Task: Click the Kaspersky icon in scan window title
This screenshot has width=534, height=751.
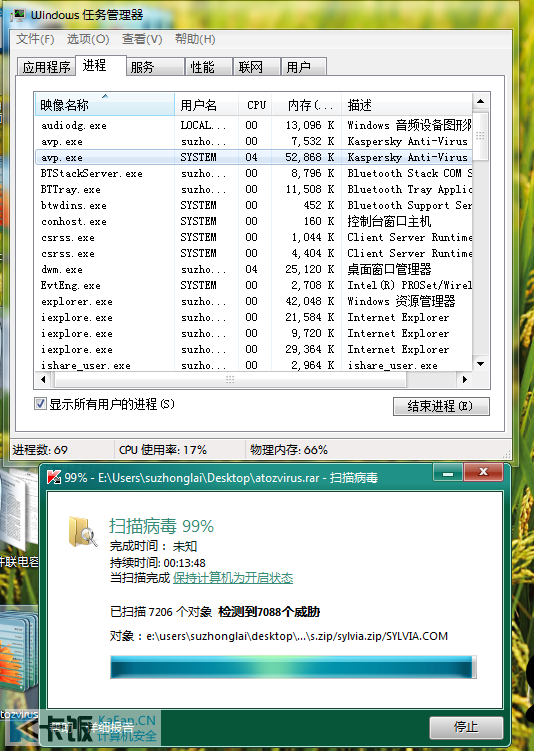Action: (x=54, y=477)
